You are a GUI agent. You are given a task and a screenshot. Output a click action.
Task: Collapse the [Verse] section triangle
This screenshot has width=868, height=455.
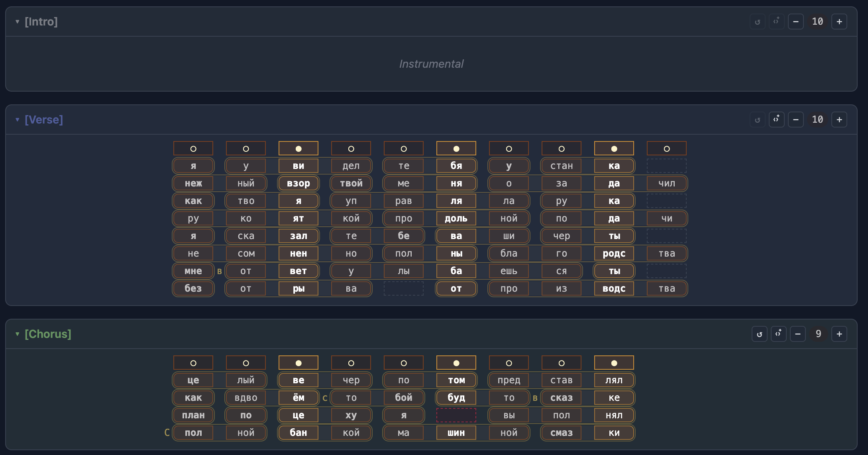(18, 120)
